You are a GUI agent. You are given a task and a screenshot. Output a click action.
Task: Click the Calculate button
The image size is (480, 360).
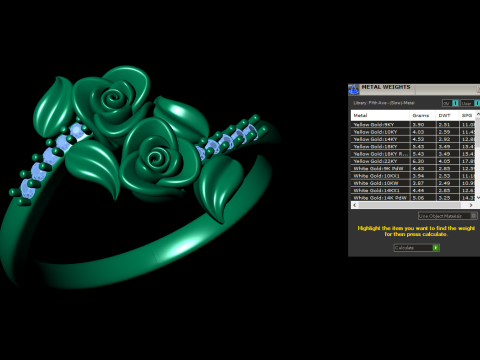coord(416,248)
